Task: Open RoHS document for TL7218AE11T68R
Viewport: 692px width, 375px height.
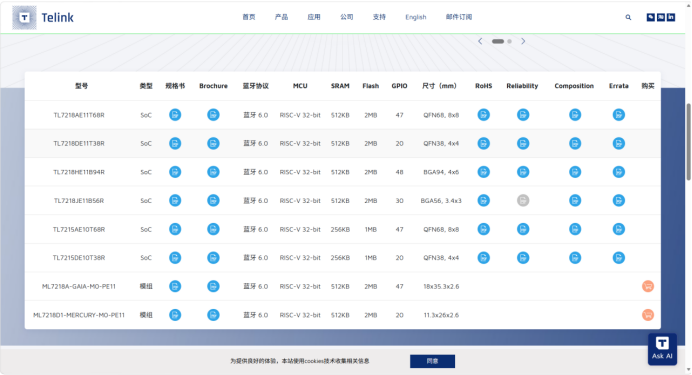Action: (x=484, y=115)
